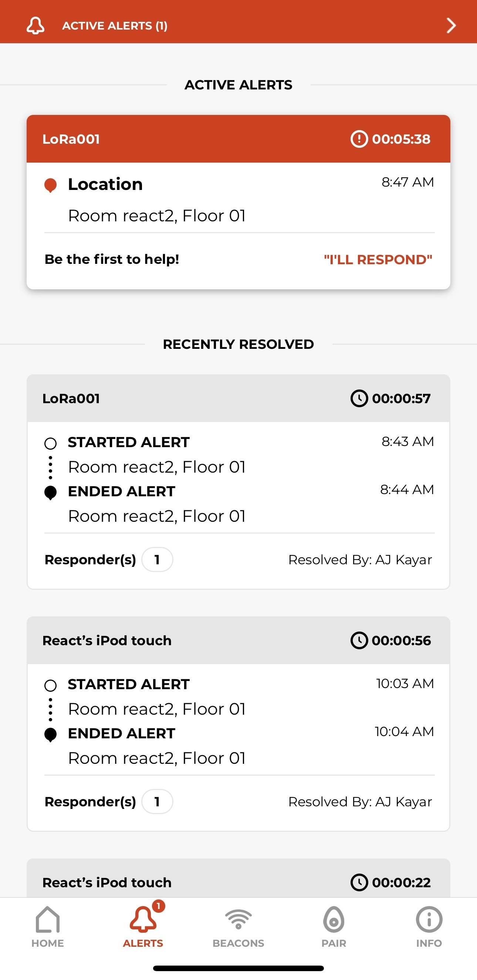477x980 pixels.
Task: Tap the red location pin icon
Action: pos(50,185)
